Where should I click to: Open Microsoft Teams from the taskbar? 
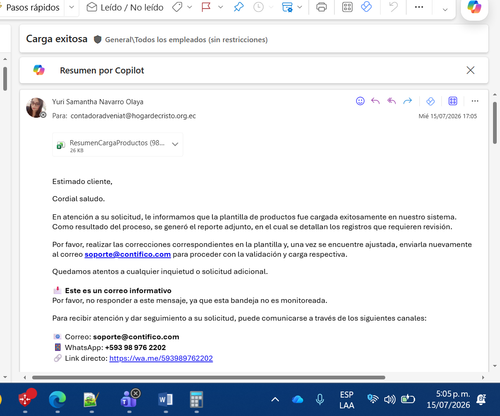click(x=129, y=399)
